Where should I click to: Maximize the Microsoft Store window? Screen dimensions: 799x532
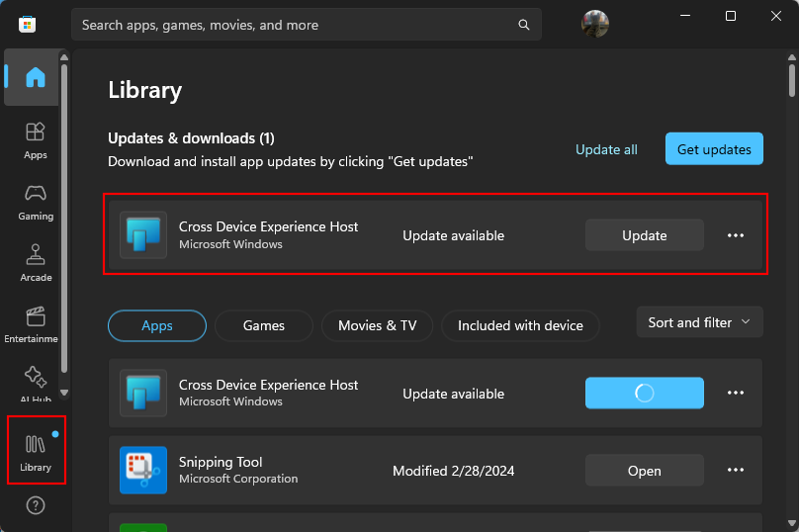pos(730,16)
